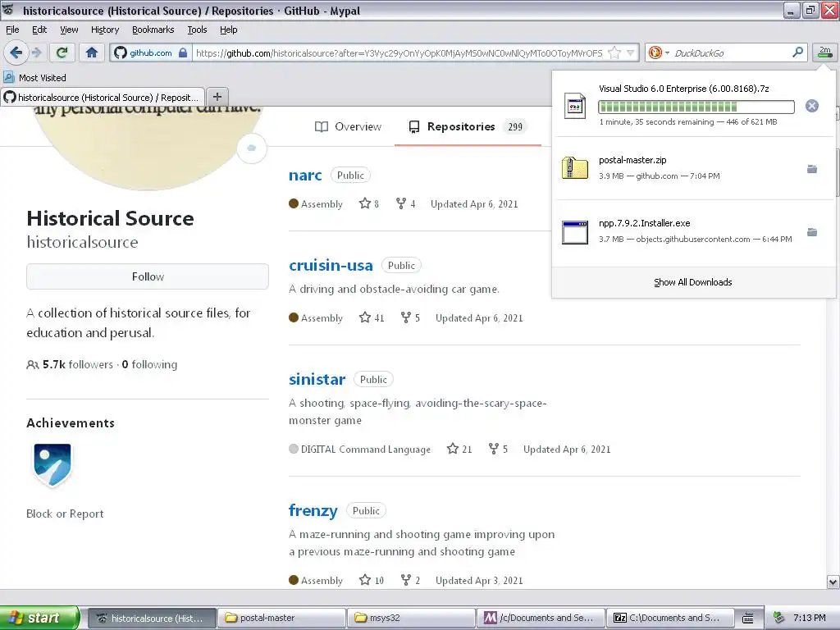The width and height of the screenshot is (840, 630).
Task: Click Block or Report link
Action: click(65, 514)
